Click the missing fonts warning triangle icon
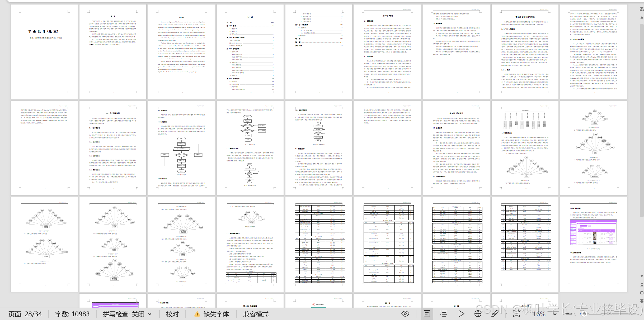644x320 pixels. click(197, 314)
